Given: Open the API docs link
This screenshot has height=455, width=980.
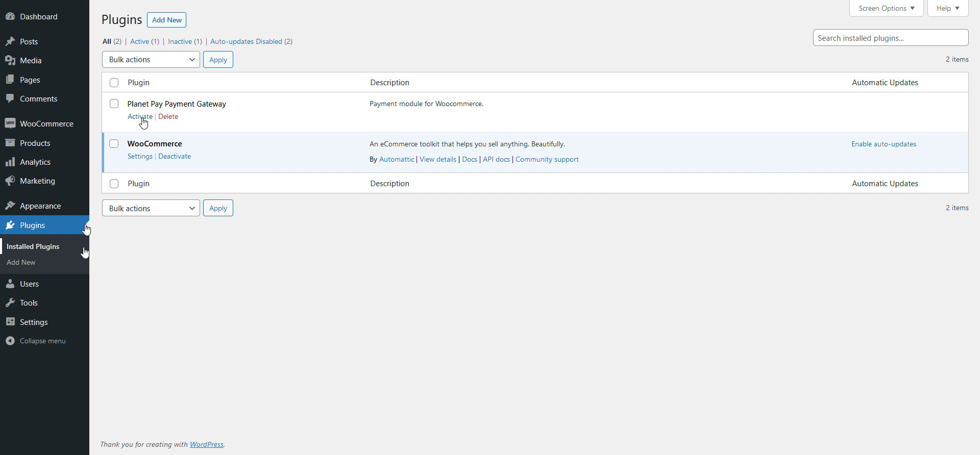Looking at the screenshot, I should point(496,159).
